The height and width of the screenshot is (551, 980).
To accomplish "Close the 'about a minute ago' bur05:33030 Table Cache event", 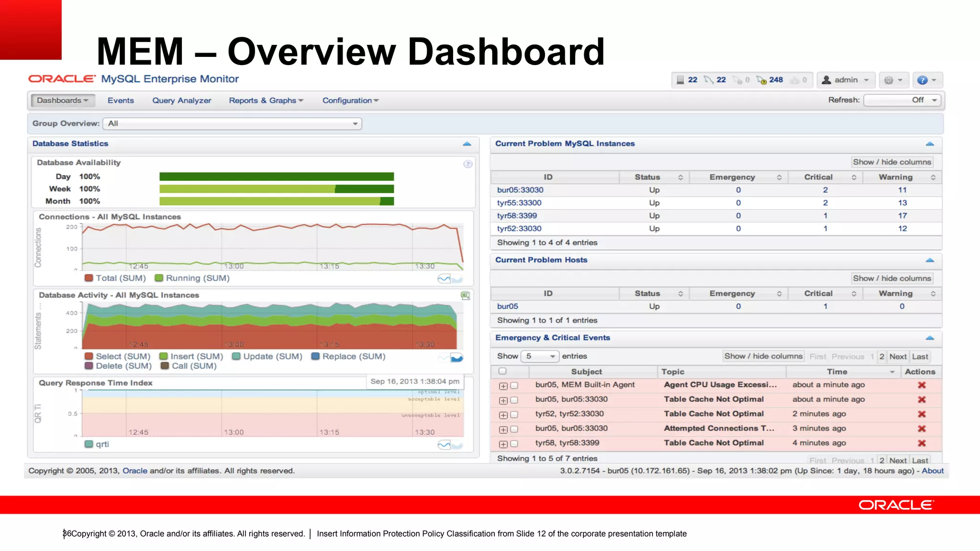I will pos(922,399).
